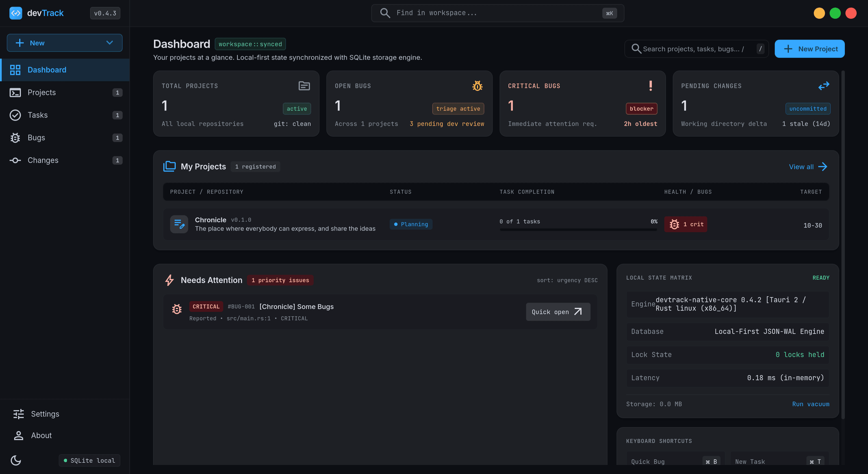The image size is (868, 474).
Task: Click the Open Bugs bug icon
Action: tap(477, 86)
